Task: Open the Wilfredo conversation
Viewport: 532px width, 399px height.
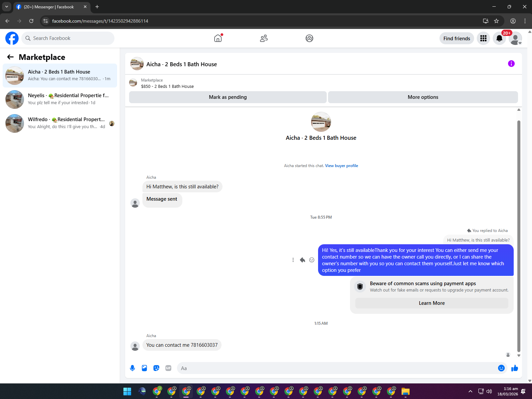Action: tap(60, 123)
